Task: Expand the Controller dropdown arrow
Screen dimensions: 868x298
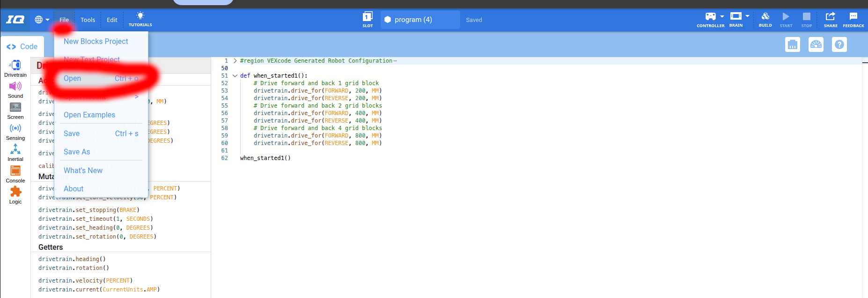Action: (722, 16)
